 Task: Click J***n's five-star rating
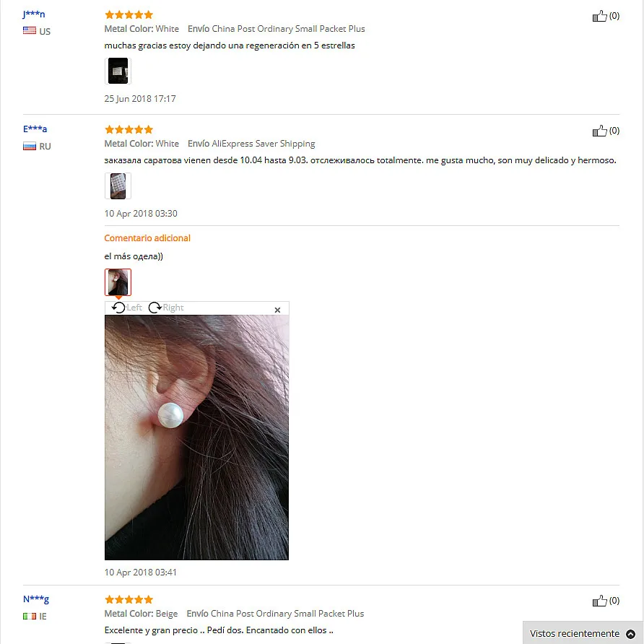coord(129,15)
